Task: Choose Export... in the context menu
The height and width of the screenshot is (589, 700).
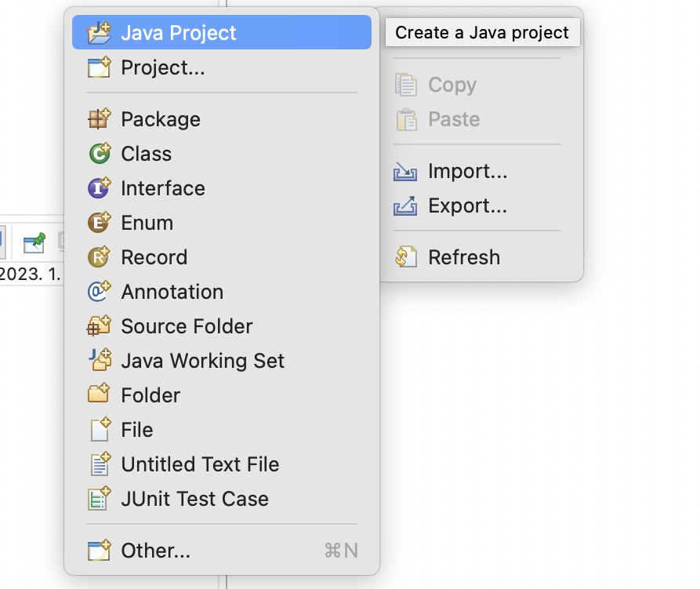Action: tap(467, 205)
